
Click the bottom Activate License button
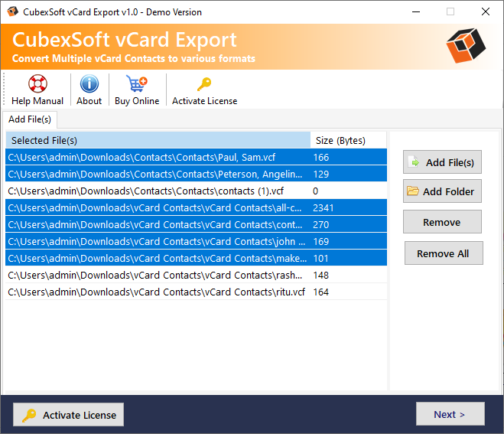point(69,415)
